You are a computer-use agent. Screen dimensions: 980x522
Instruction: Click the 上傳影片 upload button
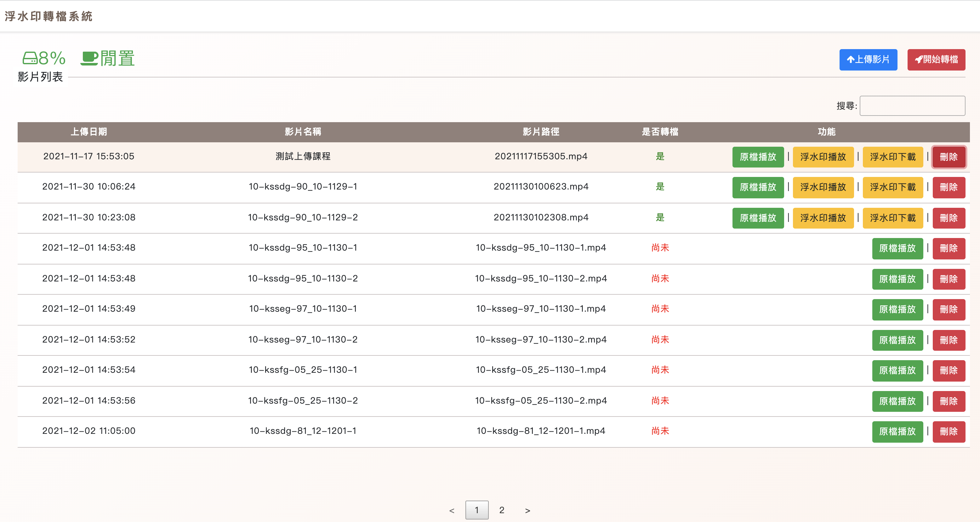click(868, 60)
